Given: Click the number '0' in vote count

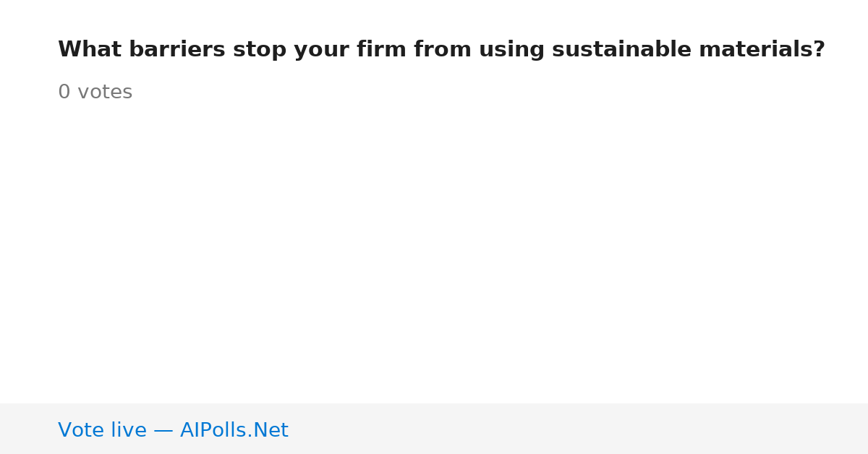Looking at the screenshot, I should [x=64, y=93].
